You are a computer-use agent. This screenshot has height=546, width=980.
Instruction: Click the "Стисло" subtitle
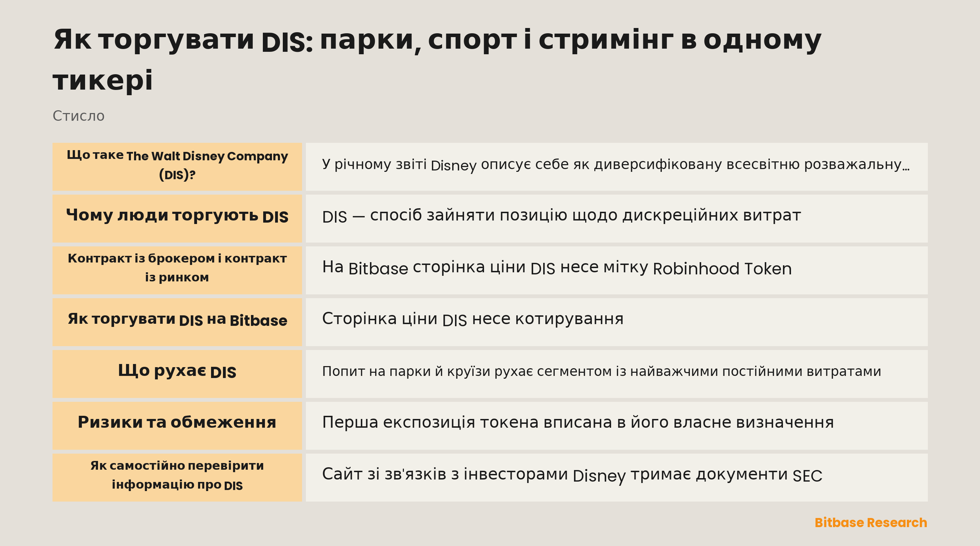(x=78, y=115)
